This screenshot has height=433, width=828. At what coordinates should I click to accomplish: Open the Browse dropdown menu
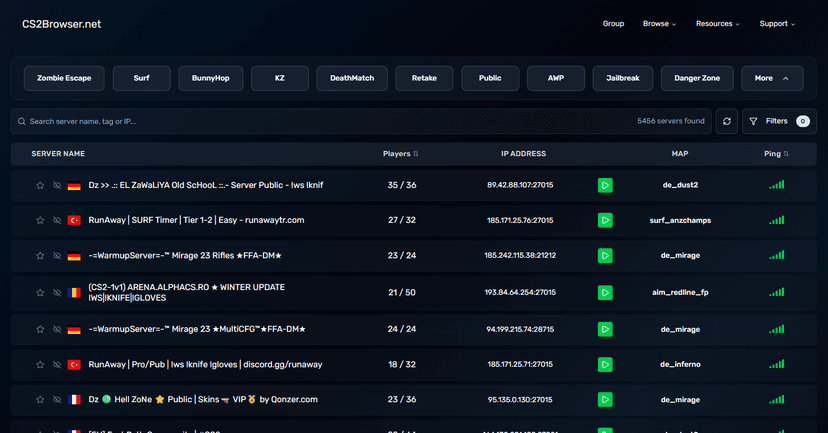tap(659, 24)
